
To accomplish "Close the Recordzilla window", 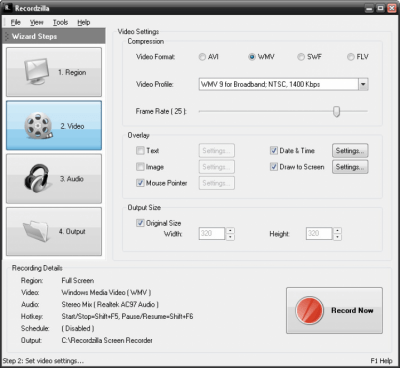I will [x=392, y=8].
